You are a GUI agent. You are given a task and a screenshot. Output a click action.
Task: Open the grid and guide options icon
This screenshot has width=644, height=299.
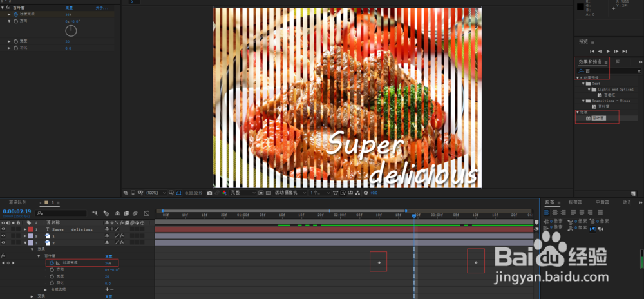coord(171,193)
